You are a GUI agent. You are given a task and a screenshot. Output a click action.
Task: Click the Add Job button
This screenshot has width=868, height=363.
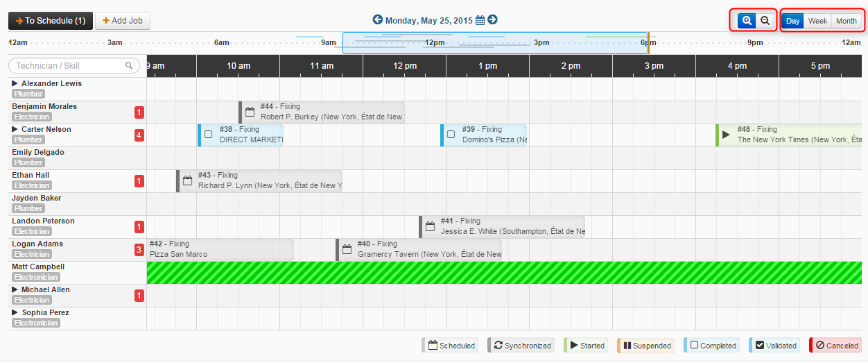point(123,21)
